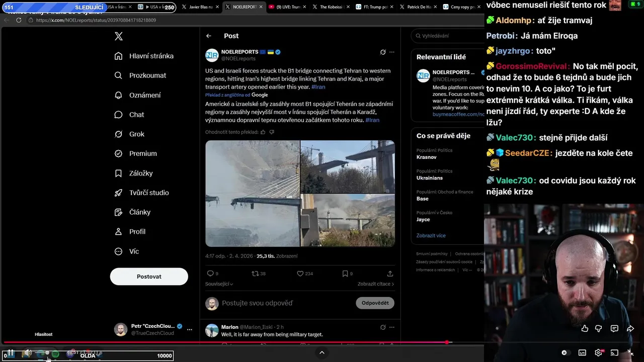Bookmark the post using bookmark icon

click(x=345, y=274)
